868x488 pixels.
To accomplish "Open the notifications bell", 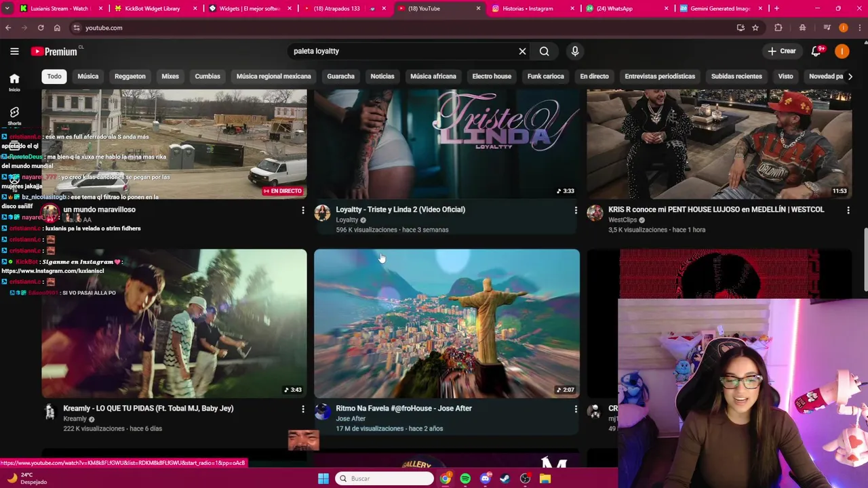I will point(816,51).
